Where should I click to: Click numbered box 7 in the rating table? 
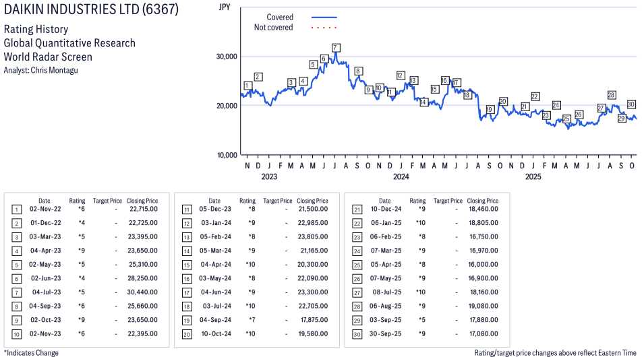[17, 292]
